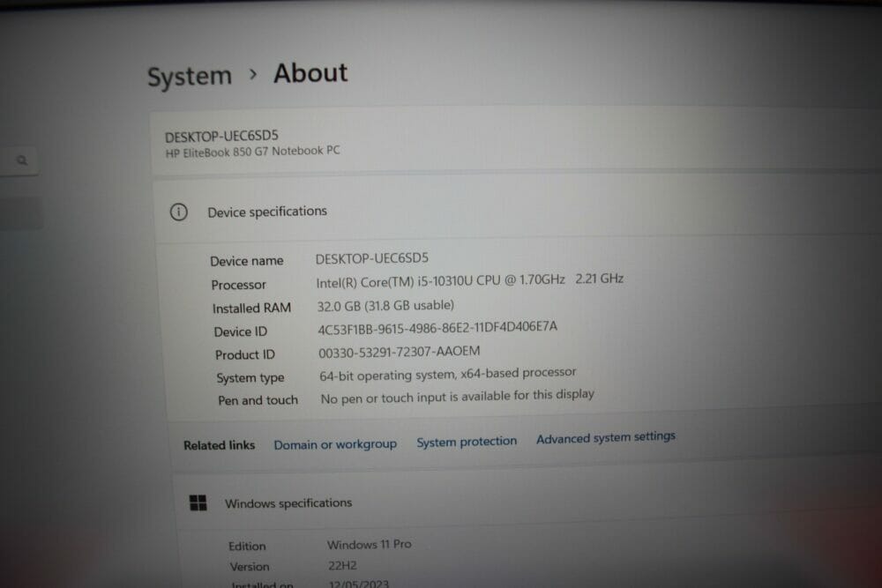Click the Pen and touch label
This screenshot has width=882, height=588.
(x=258, y=400)
